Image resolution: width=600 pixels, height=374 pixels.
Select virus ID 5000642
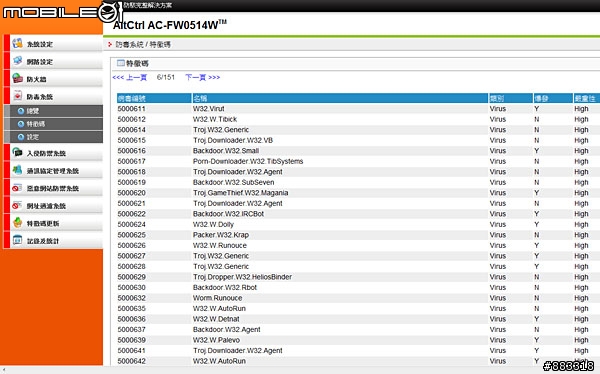[132, 361]
